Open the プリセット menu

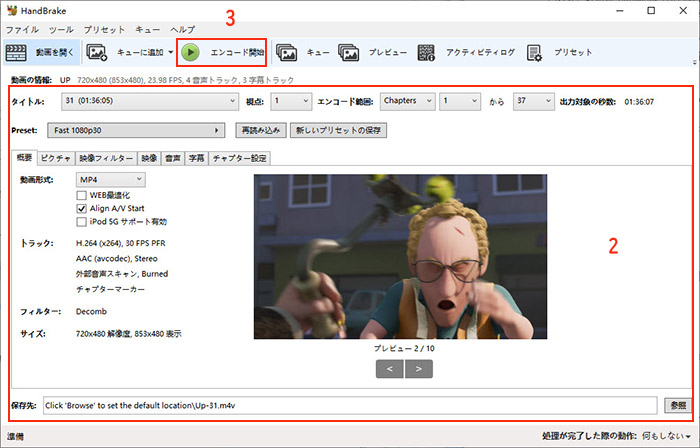point(104,29)
